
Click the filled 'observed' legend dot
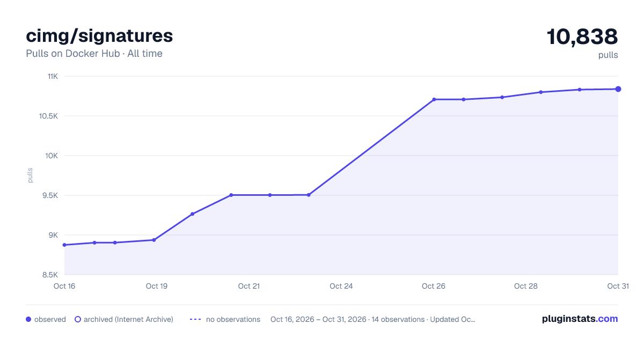pyautogui.click(x=28, y=319)
